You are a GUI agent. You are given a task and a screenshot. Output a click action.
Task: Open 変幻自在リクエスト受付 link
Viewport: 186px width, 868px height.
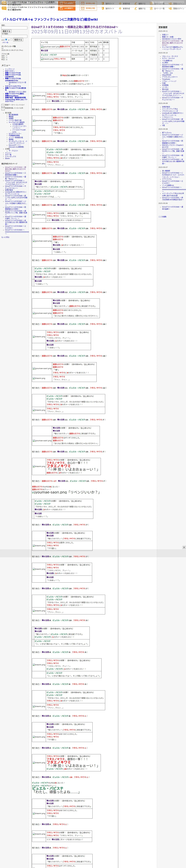[x=17, y=92]
